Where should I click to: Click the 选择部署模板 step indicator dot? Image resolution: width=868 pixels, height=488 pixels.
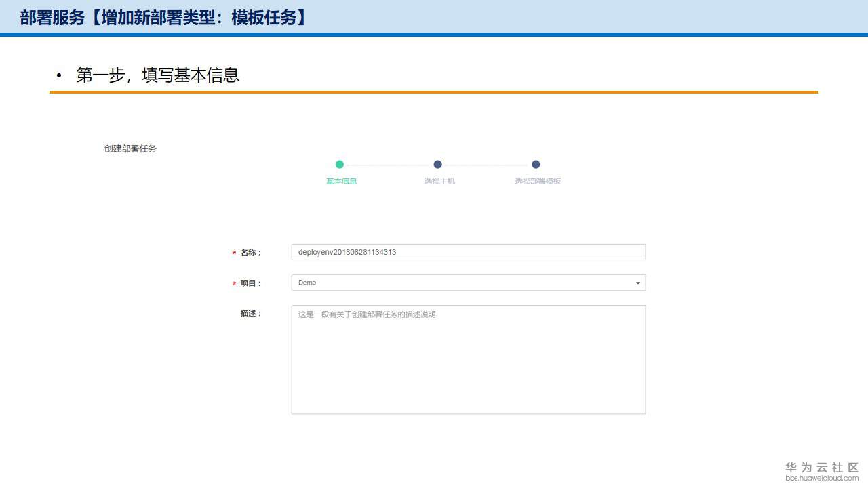pos(536,164)
